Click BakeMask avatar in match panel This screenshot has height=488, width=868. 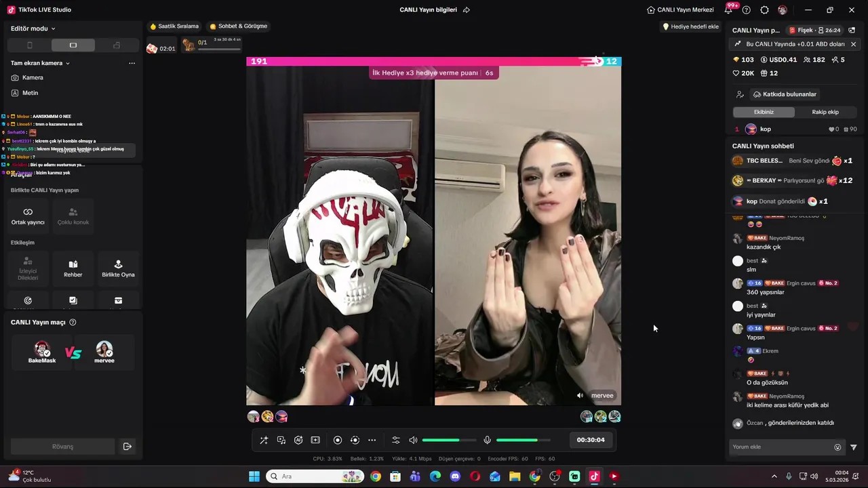click(42, 350)
